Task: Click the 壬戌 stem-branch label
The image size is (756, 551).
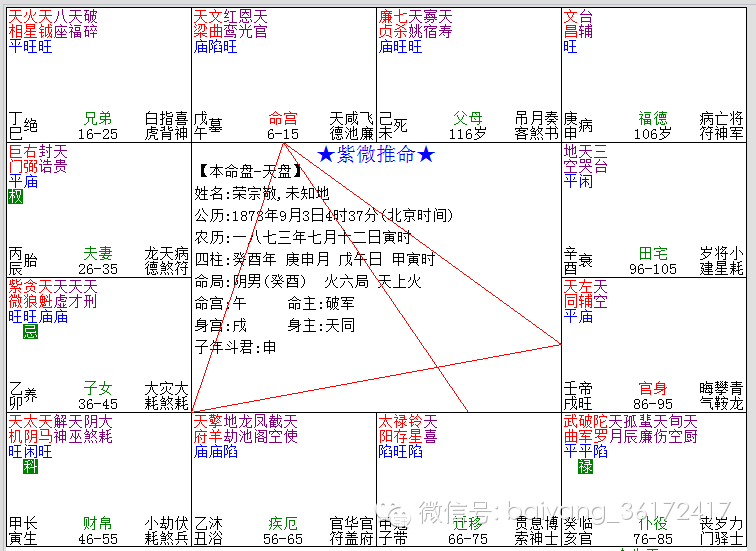Action: point(570,396)
